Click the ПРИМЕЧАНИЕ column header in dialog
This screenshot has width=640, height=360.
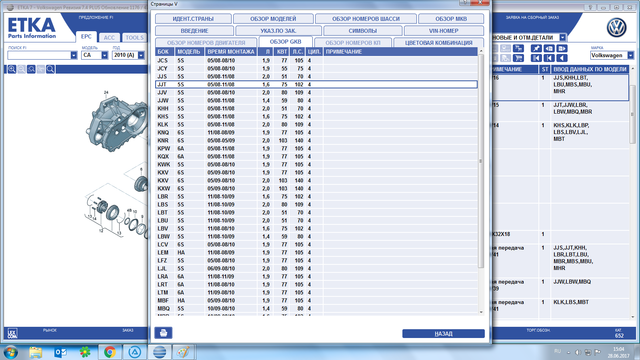pyautogui.click(x=400, y=52)
